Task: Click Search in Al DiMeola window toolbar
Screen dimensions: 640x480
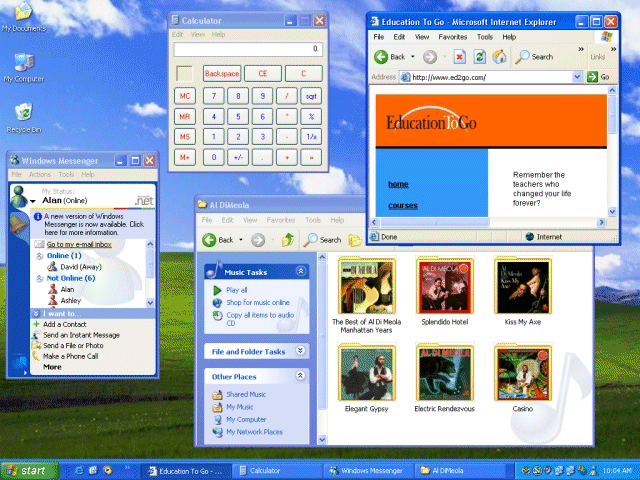Action: 322,240
